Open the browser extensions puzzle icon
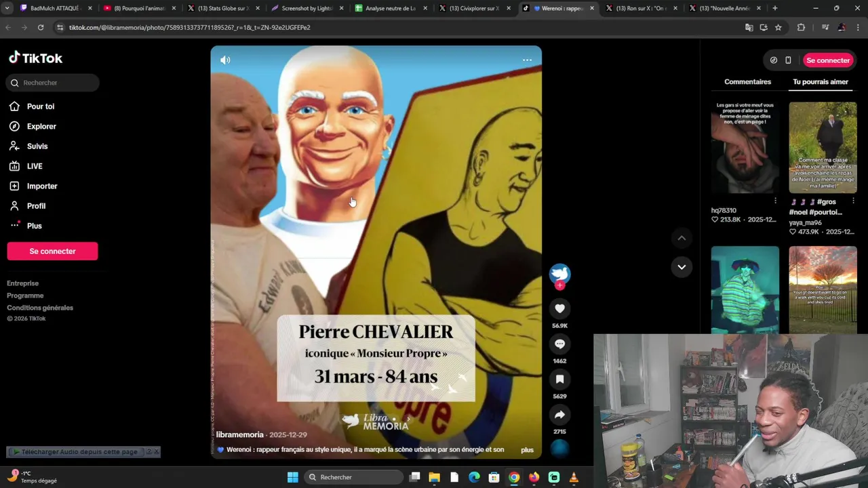This screenshot has height=488, width=868. point(801,27)
